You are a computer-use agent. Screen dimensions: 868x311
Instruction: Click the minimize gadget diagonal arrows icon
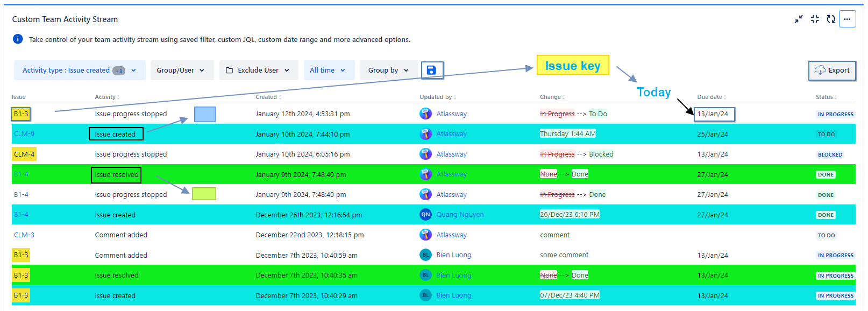(799, 19)
